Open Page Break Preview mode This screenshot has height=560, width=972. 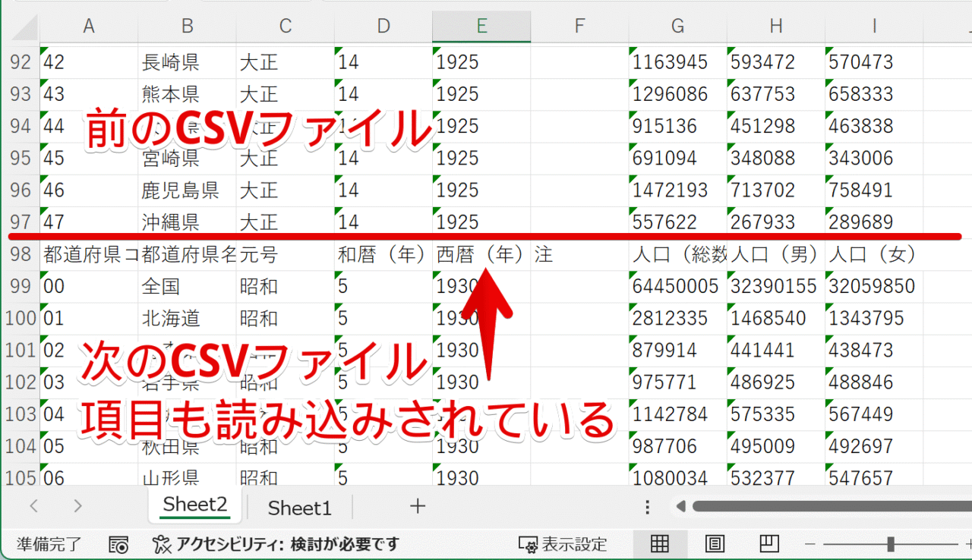768,544
